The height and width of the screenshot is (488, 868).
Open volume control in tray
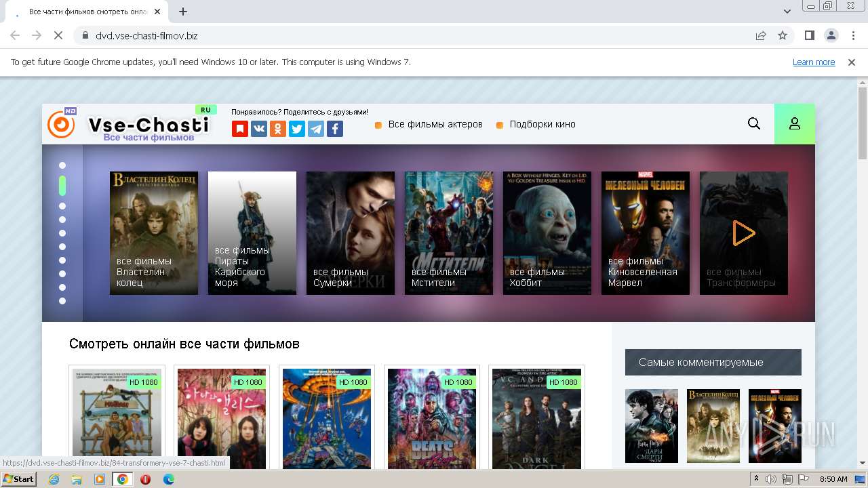771,479
